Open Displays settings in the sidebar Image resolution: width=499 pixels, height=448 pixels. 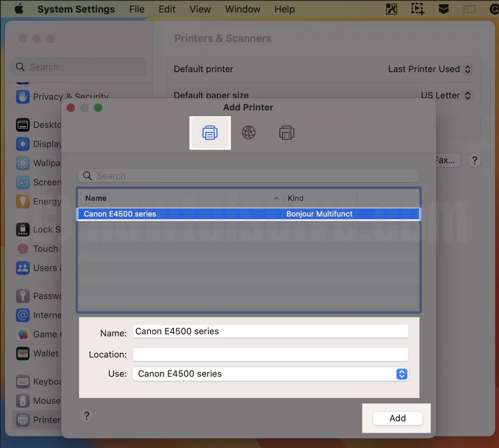point(42,144)
